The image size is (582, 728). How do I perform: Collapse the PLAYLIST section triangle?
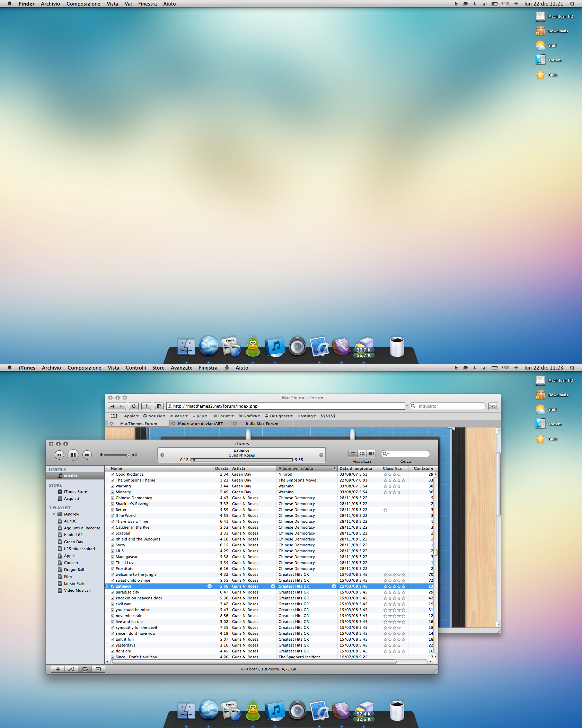click(x=51, y=508)
